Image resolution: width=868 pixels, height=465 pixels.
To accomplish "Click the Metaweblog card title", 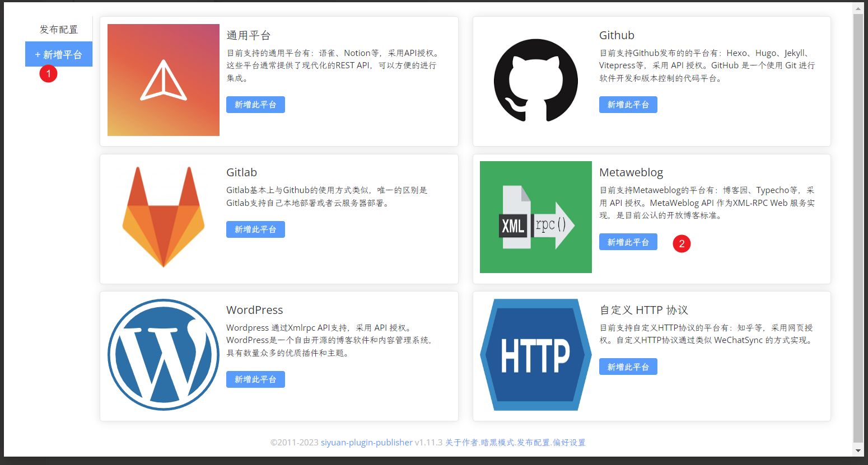I will pyautogui.click(x=631, y=172).
